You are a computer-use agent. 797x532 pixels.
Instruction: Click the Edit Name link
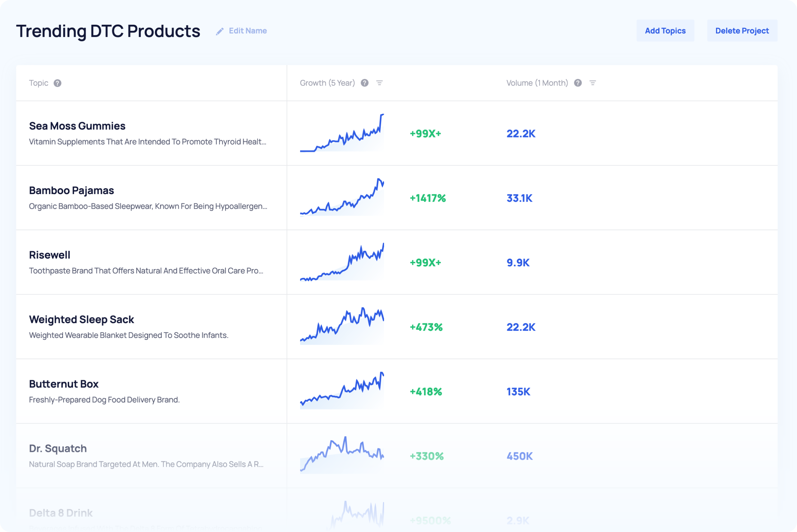pos(247,31)
